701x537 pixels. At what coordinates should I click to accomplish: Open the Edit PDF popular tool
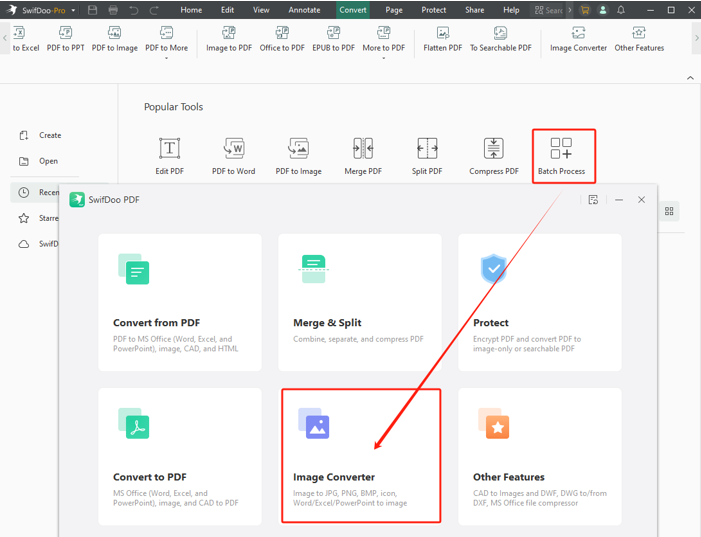[169, 156]
